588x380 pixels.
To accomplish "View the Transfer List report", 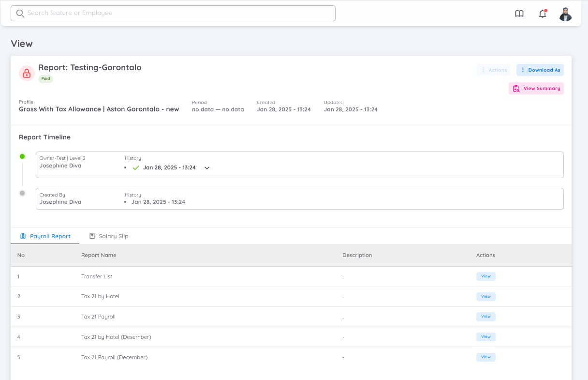I will (485, 276).
